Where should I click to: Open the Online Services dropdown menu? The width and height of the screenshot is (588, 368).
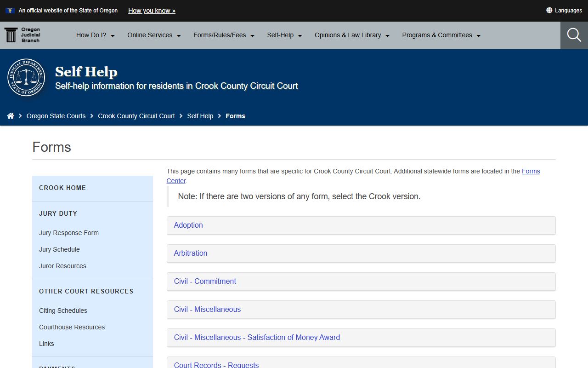tap(154, 35)
